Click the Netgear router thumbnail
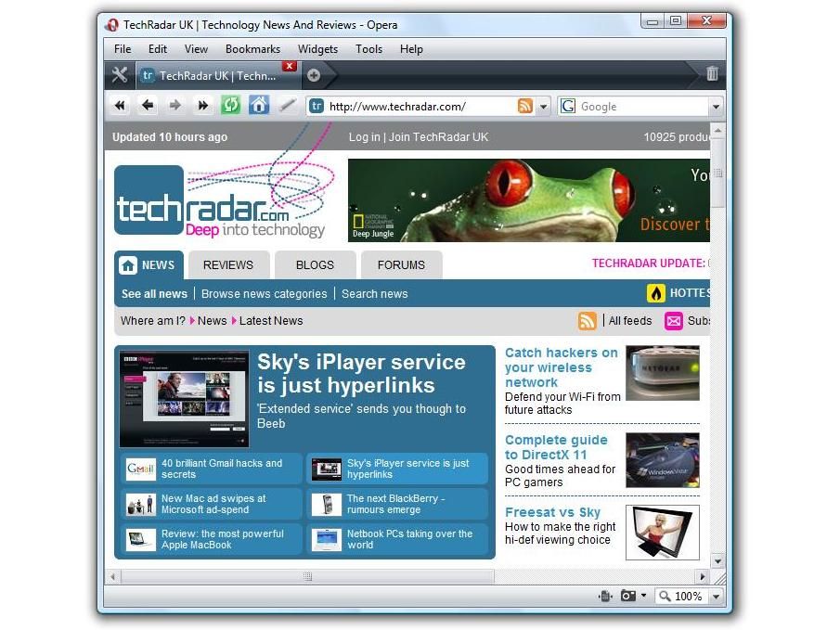 tap(662, 373)
